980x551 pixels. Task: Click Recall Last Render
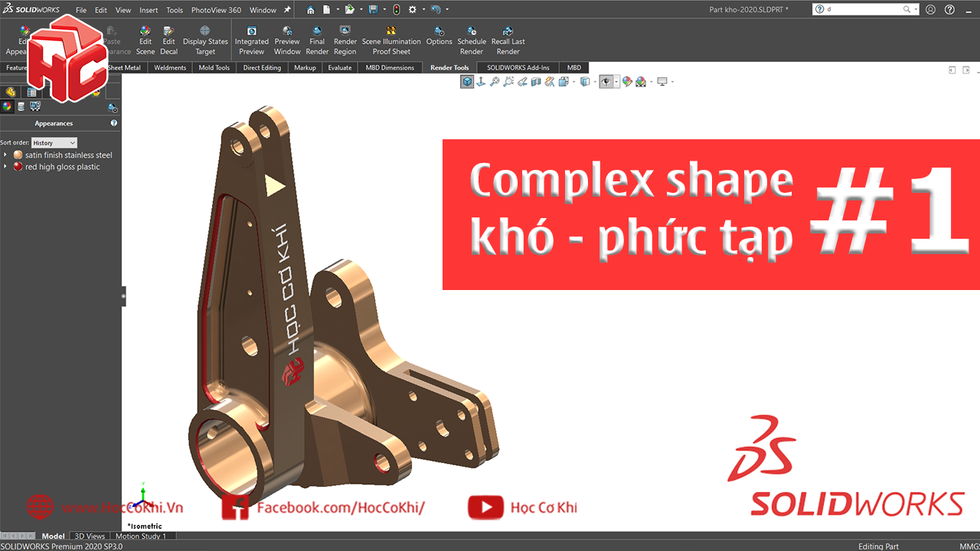[508, 41]
